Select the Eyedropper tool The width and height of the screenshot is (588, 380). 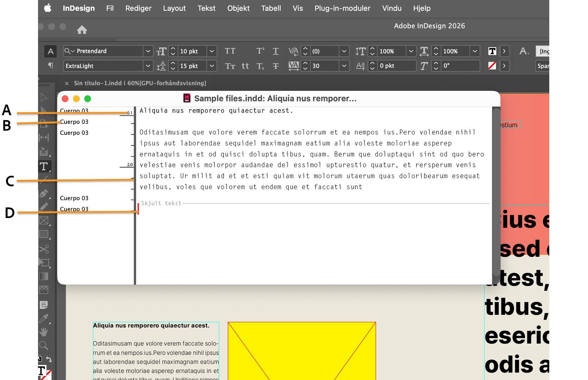(44, 319)
